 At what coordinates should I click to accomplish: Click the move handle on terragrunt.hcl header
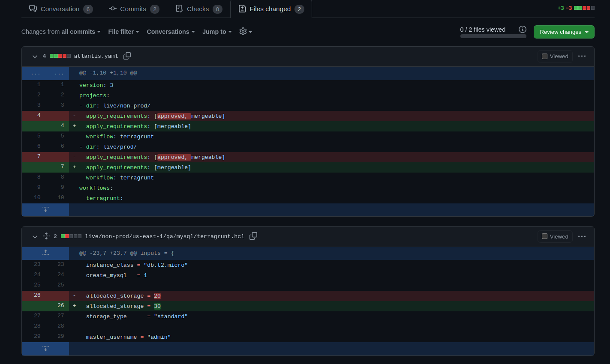coord(46,236)
